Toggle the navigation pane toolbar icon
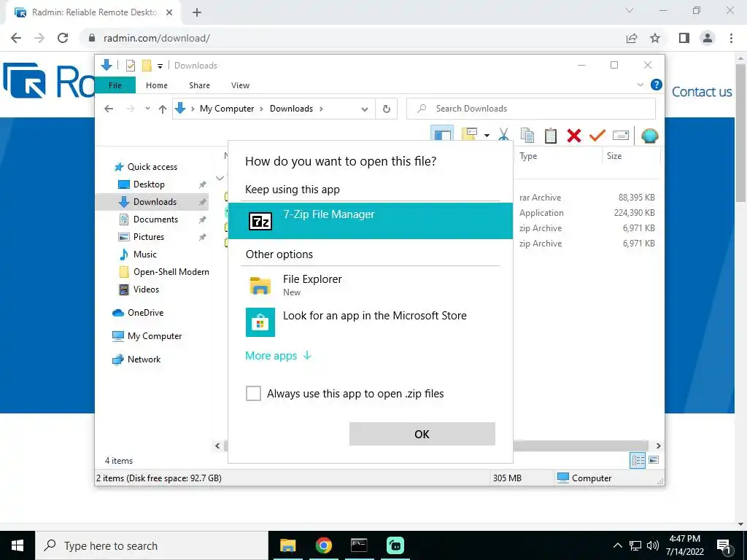 [x=441, y=134]
